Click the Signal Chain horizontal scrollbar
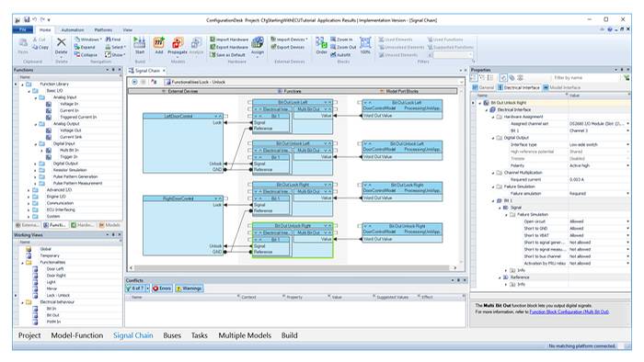Image resolution: width=644 pixels, height=362 pixels. pyautogui.click(x=293, y=268)
